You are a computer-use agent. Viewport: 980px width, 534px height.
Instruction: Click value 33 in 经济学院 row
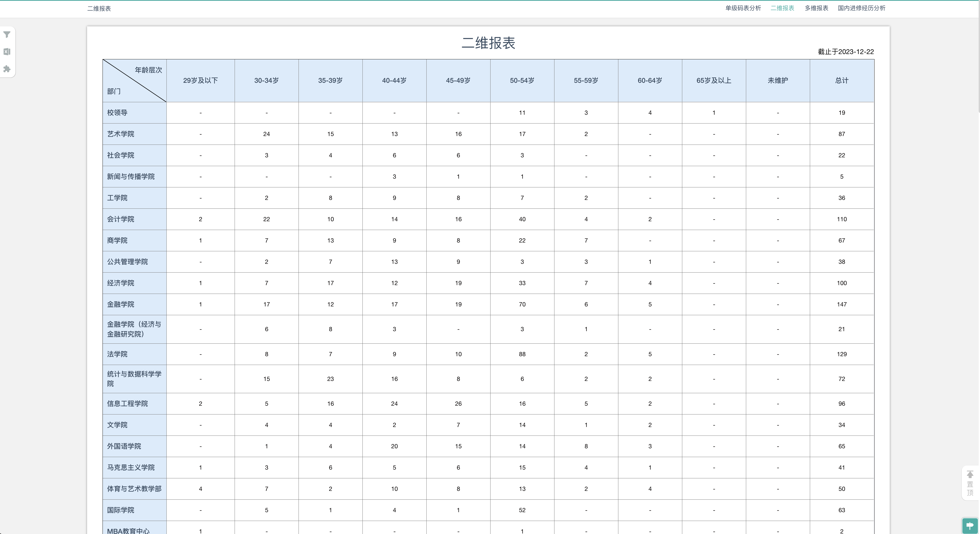[x=522, y=283]
